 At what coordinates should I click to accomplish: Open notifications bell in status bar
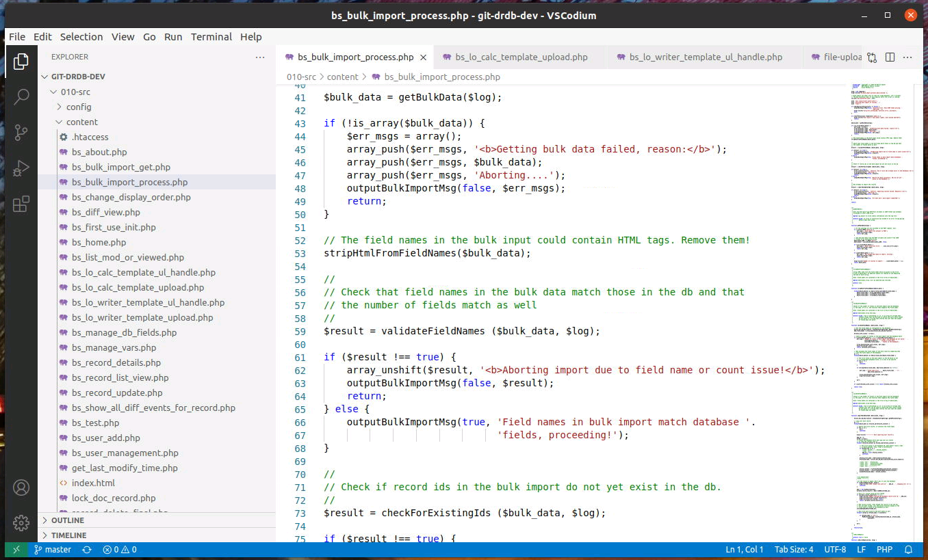pos(909,549)
